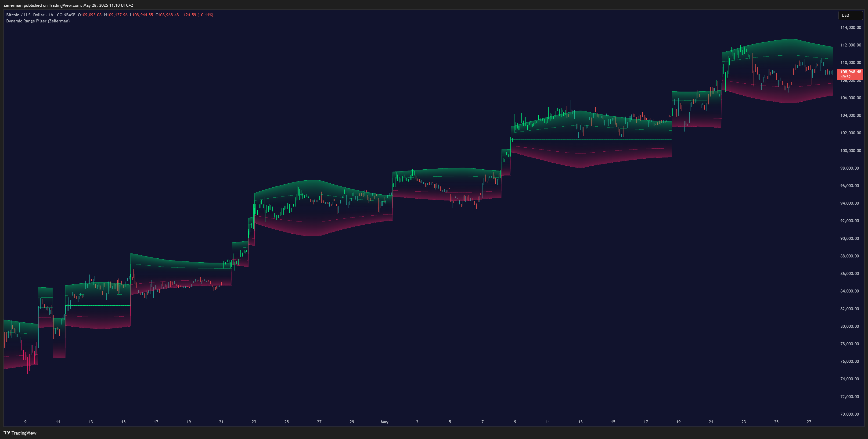
Task: Click the change value −124.59 (−0.11%)
Action: click(197, 15)
